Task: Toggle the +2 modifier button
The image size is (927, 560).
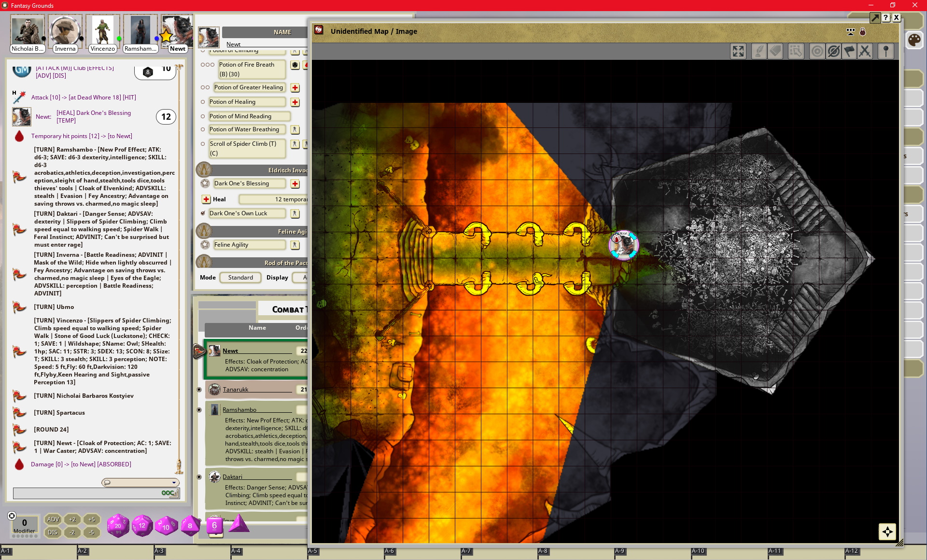Action: coord(72,519)
